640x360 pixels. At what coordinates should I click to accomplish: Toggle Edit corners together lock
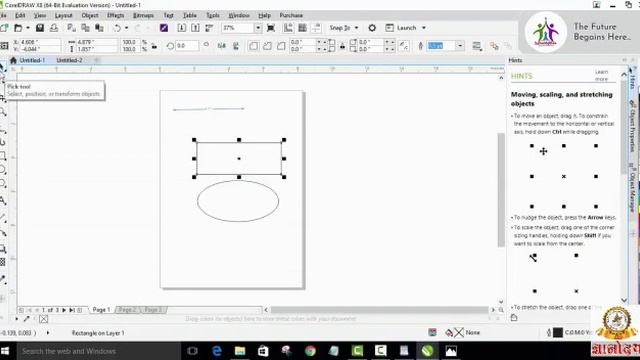coord(342,46)
